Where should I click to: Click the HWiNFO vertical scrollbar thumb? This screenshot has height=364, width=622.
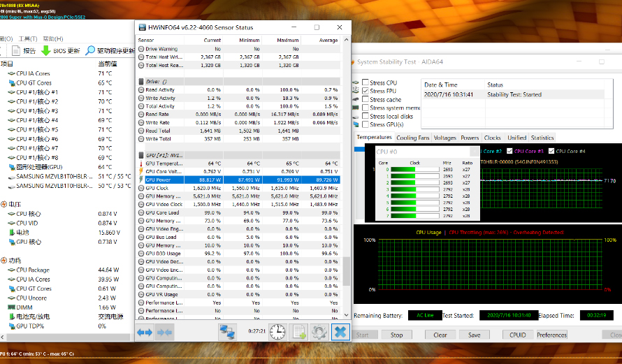coord(347,271)
